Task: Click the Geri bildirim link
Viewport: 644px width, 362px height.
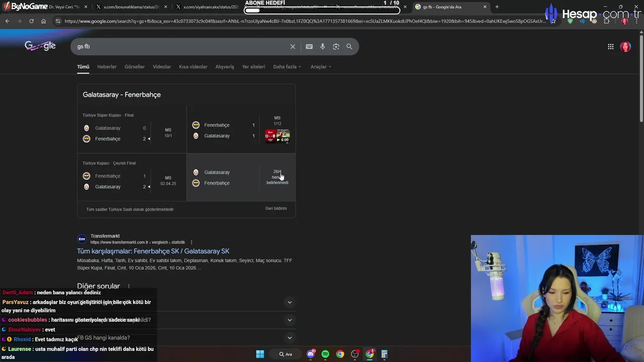Action: tap(276, 208)
